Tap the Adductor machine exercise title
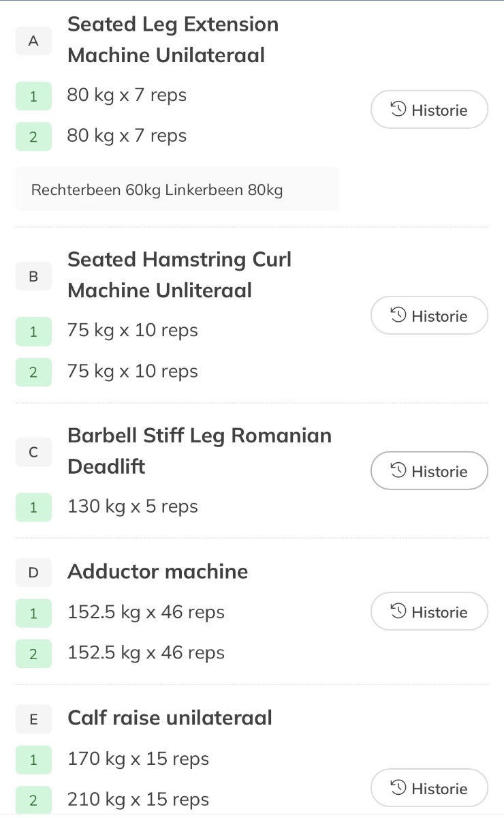504x818 pixels. pyautogui.click(x=157, y=571)
